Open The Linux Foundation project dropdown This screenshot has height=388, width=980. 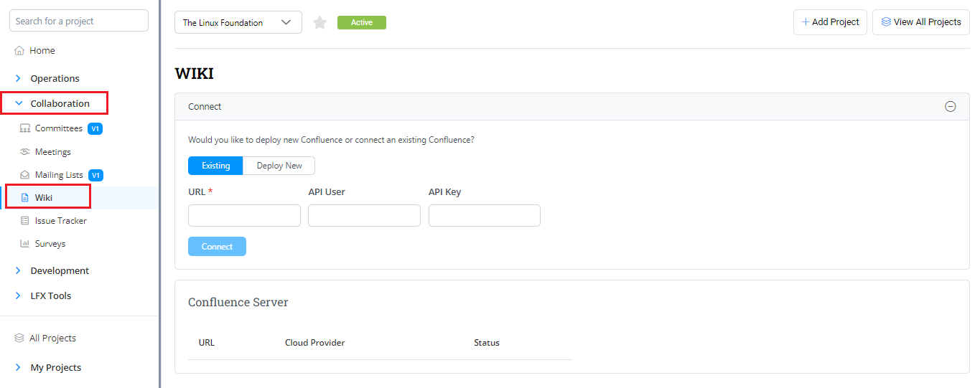238,23
